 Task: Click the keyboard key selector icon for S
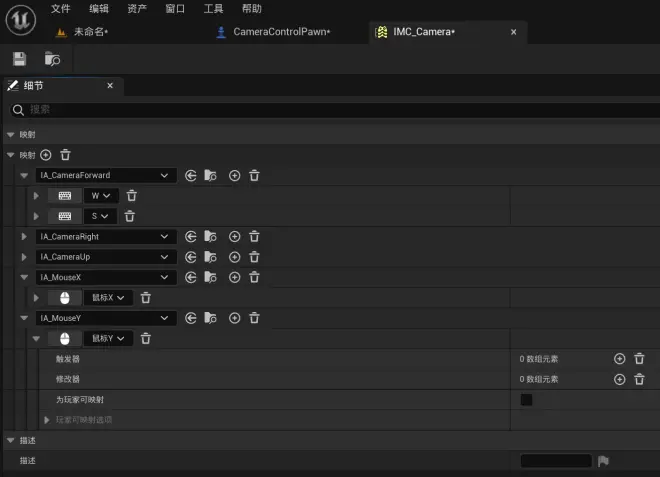(65, 216)
